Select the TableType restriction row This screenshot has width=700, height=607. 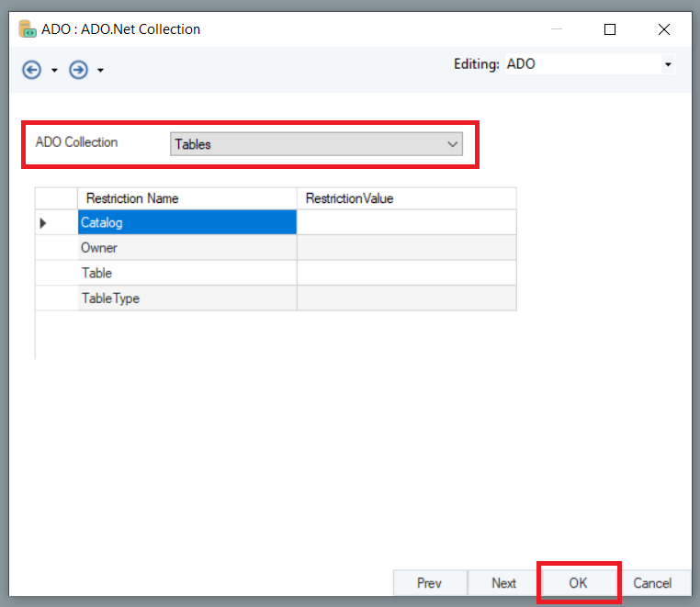[x=186, y=298]
